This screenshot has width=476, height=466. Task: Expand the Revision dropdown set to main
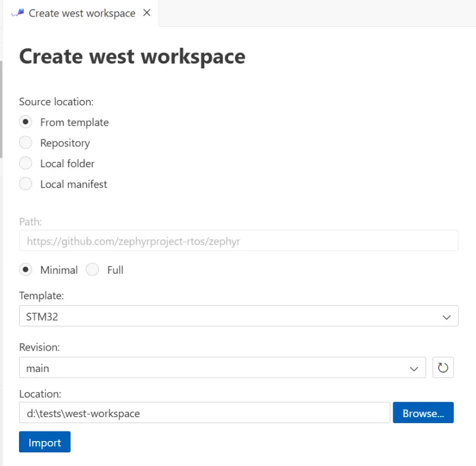tap(222, 368)
